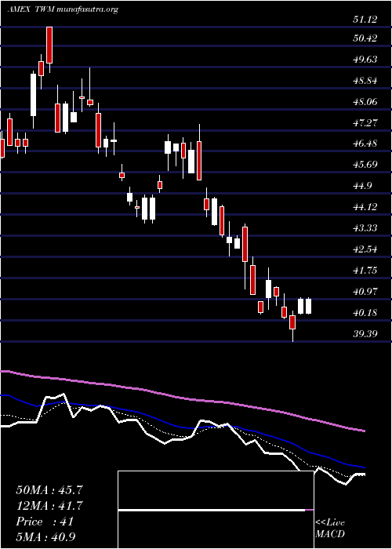Click the 50.42 price axis label
This screenshot has height=549, width=392.
point(365,38)
